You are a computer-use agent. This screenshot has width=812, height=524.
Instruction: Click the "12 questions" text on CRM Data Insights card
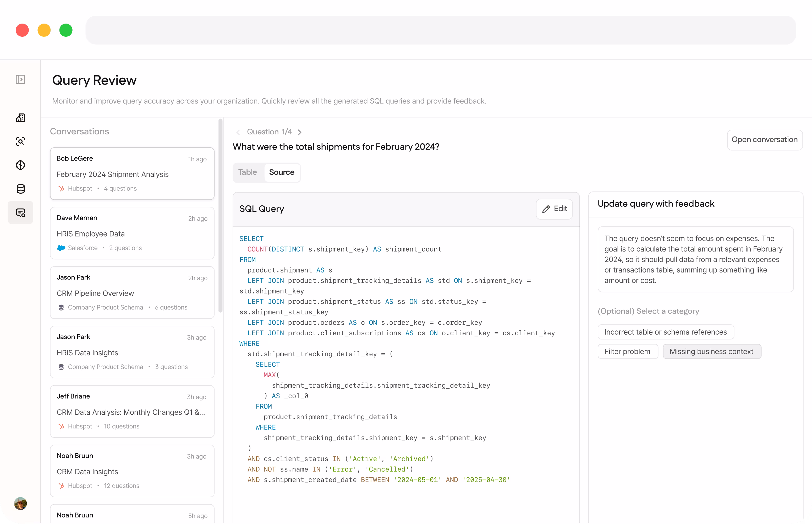(x=122, y=486)
